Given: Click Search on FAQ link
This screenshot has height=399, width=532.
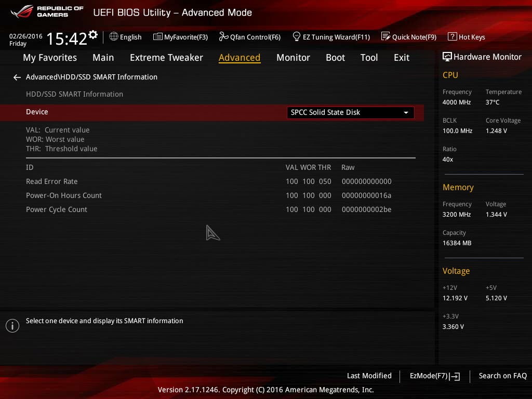Looking at the screenshot, I should tap(502, 376).
